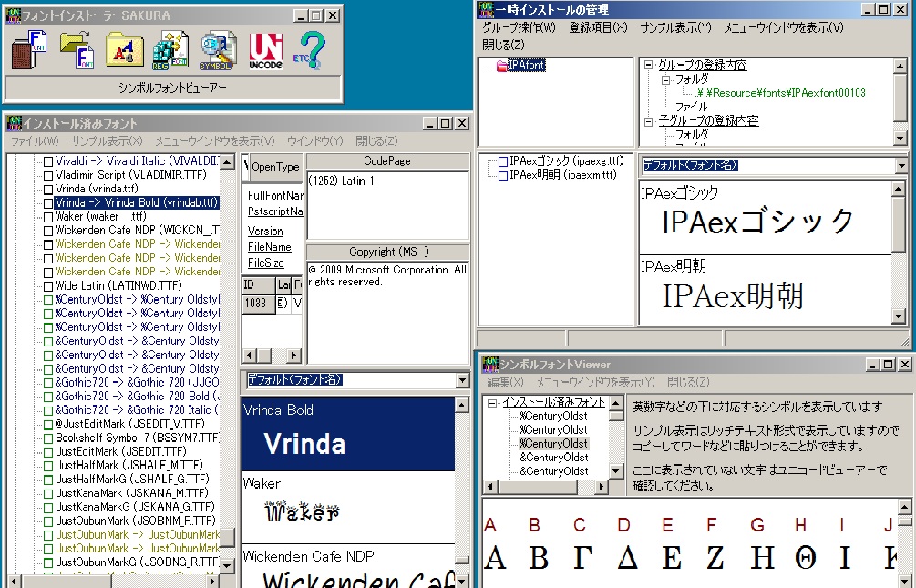
Task: Click the FileSize property link
Action: [266, 263]
